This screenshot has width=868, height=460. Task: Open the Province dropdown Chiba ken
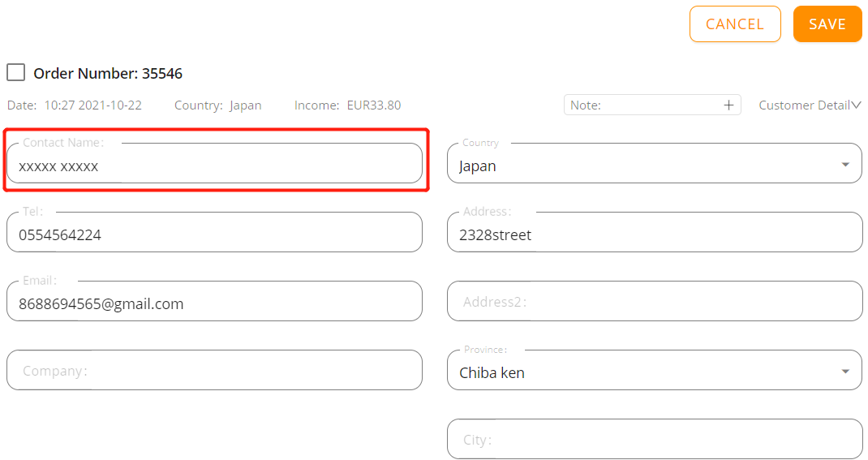(655, 370)
